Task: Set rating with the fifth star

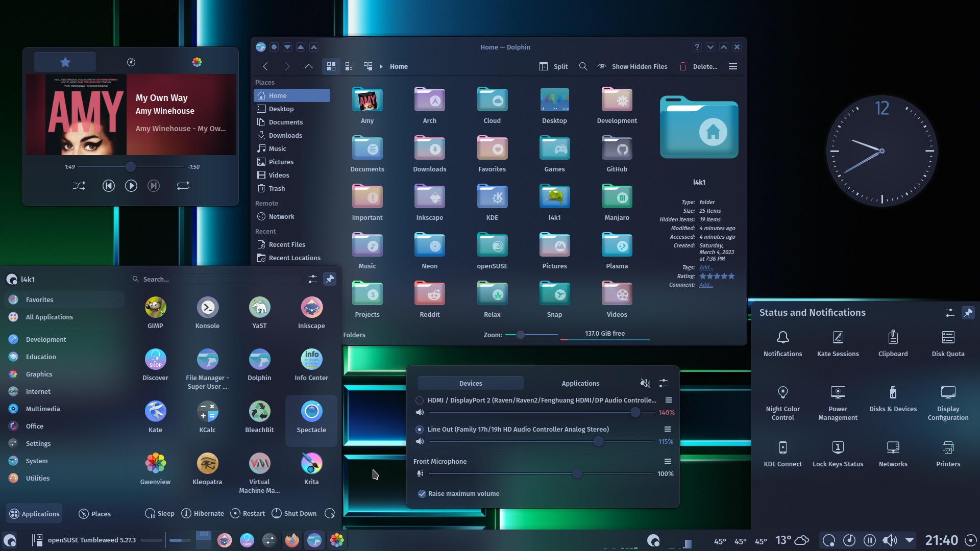Action: pyautogui.click(x=731, y=276)
